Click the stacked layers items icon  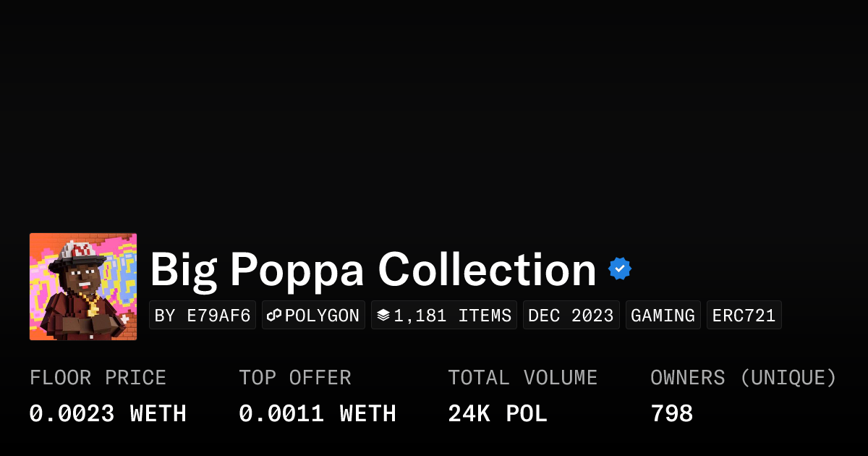coord(383,316)
